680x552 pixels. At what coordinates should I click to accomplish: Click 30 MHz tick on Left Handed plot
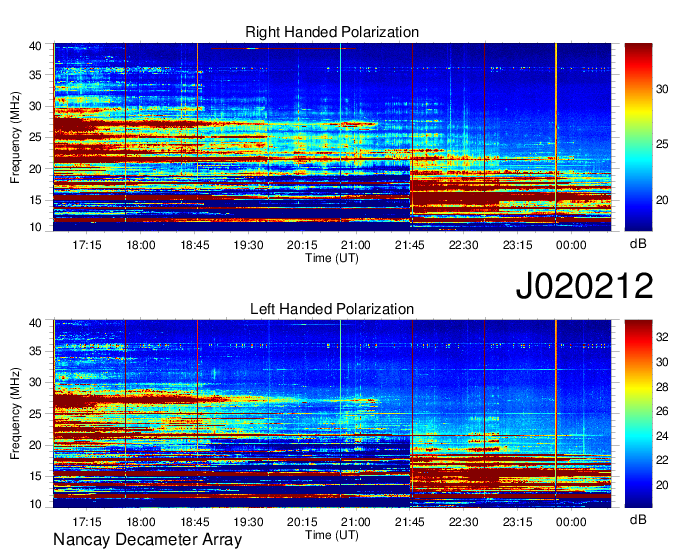coord(35,382)
